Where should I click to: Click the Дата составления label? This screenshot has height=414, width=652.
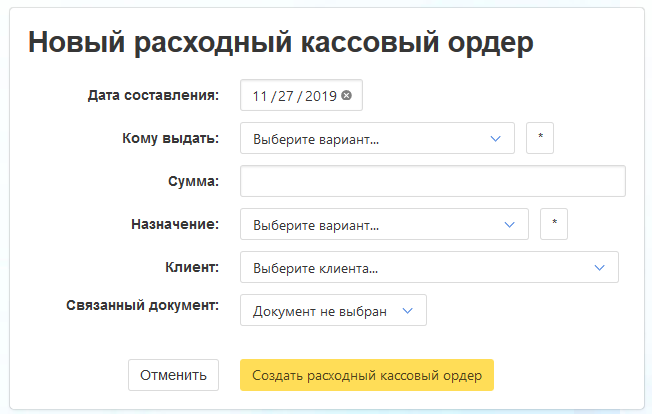pos(153,95)
